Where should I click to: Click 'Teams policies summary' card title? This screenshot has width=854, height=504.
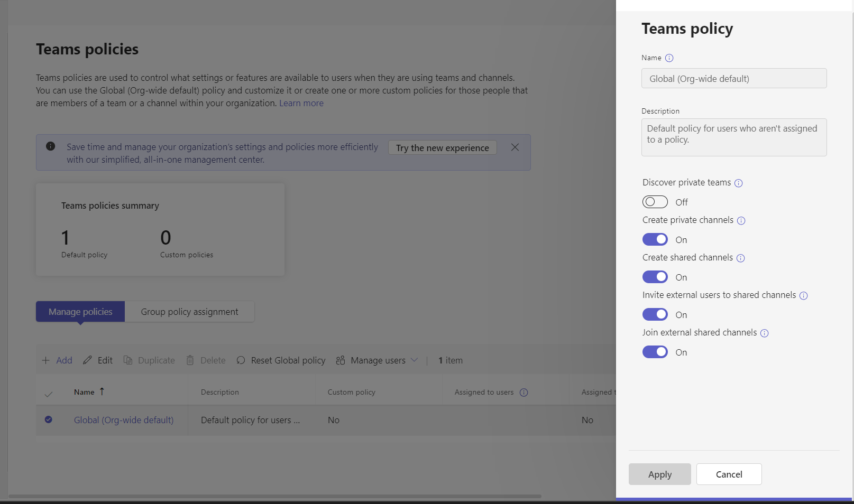(x=110, y=206)
